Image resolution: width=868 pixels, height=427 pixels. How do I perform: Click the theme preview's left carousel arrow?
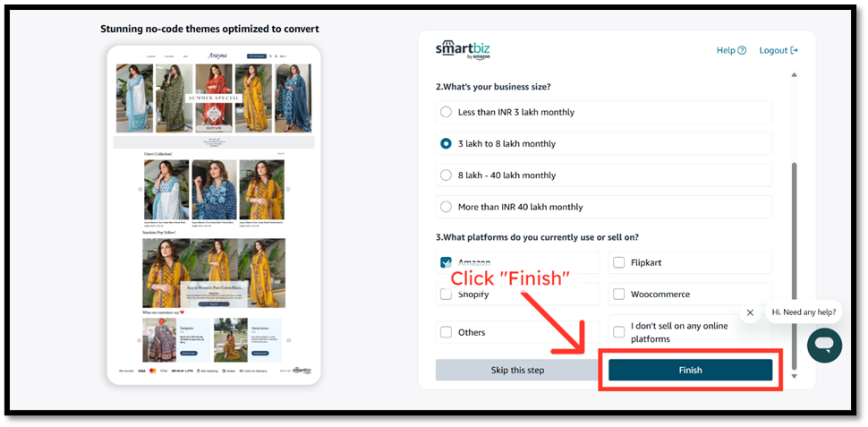tap(140, 190)
